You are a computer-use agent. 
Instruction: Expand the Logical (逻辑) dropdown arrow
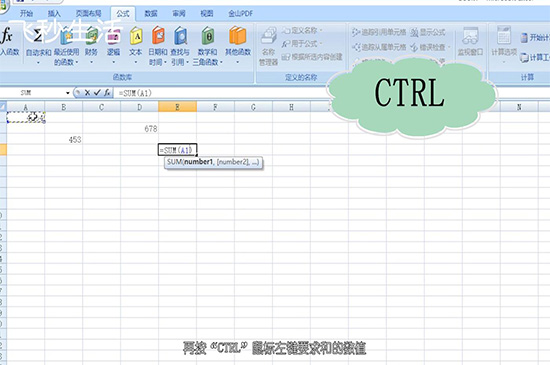[113, 62]
